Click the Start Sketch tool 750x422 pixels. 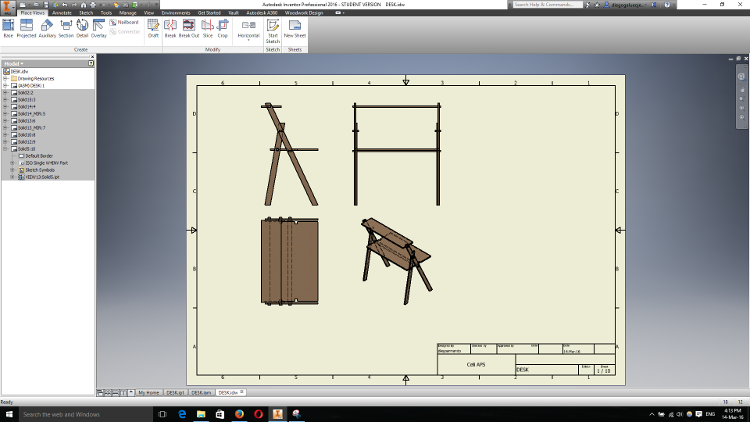tap(273, 31)
